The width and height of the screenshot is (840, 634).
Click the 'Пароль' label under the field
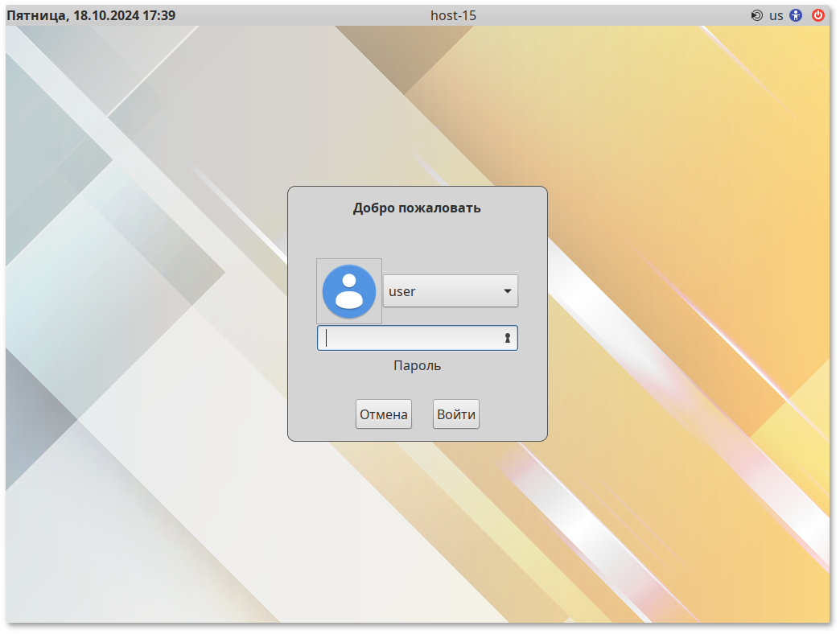[417, 366]
